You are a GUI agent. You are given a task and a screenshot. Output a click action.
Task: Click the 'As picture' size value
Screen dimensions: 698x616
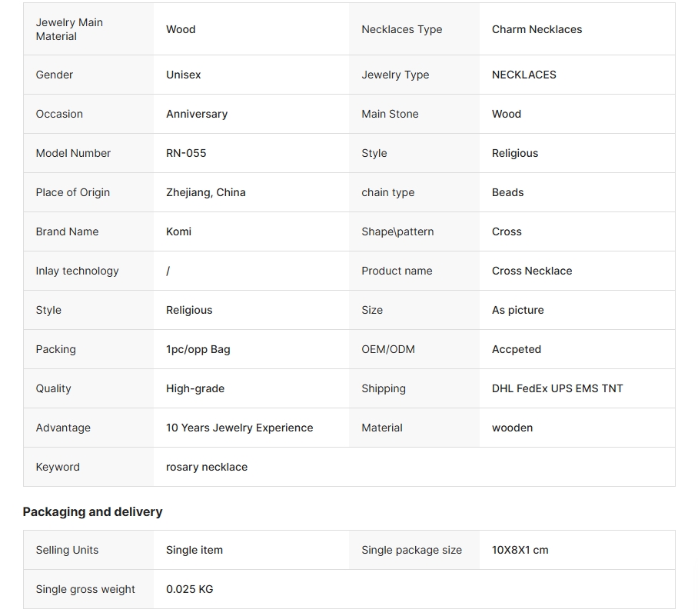[x=517, y=310]
